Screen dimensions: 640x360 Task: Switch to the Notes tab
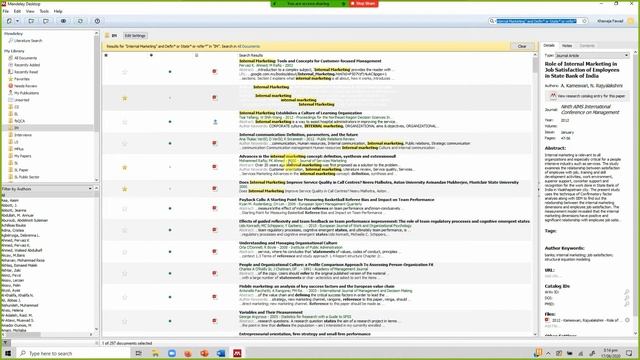(567, 46)
